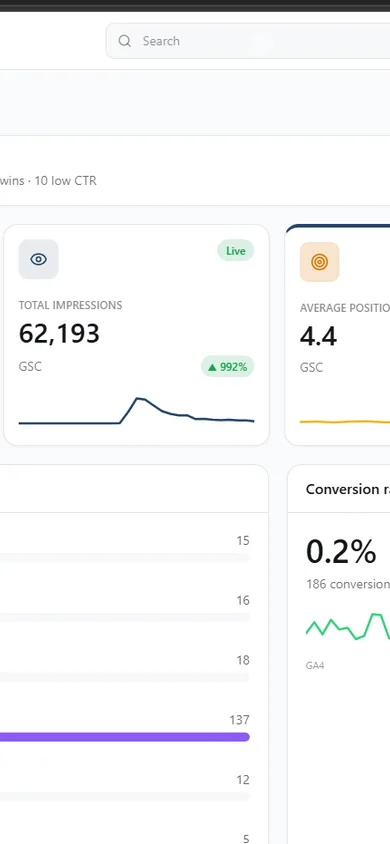390x844 pixels.
Task: Click the Search input field
Action: pos(248,41)
